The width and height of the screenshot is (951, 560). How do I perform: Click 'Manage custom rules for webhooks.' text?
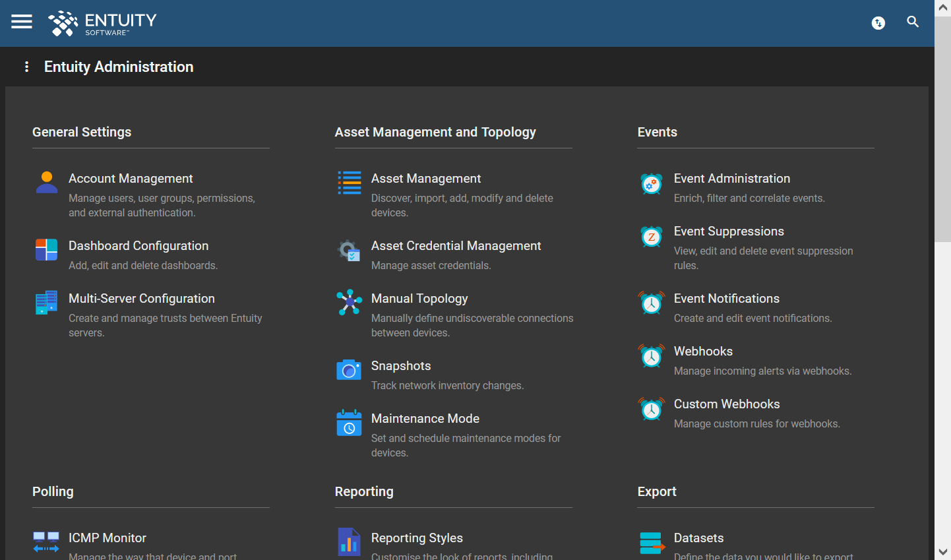pyautogui.click(x=757, y=423)
